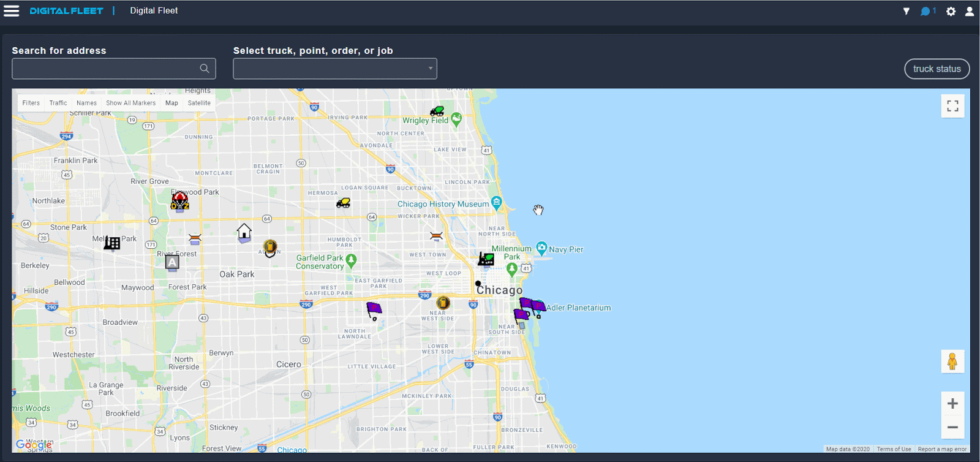
Task: Click the house marker on the map
Action: 244,232
